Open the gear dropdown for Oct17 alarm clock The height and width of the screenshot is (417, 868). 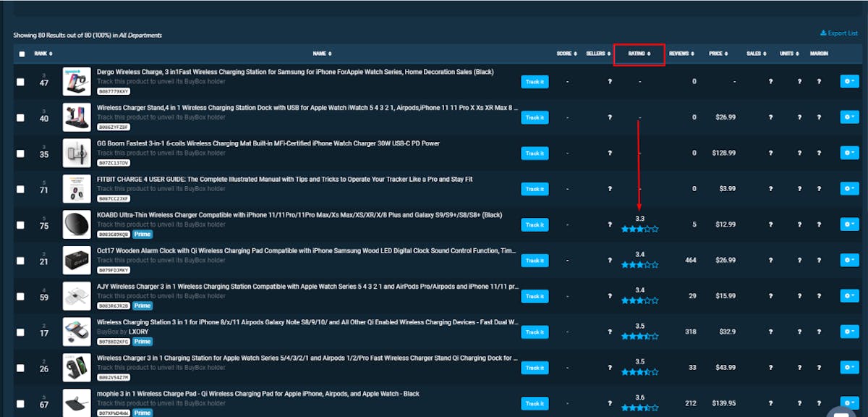(849, 261)
